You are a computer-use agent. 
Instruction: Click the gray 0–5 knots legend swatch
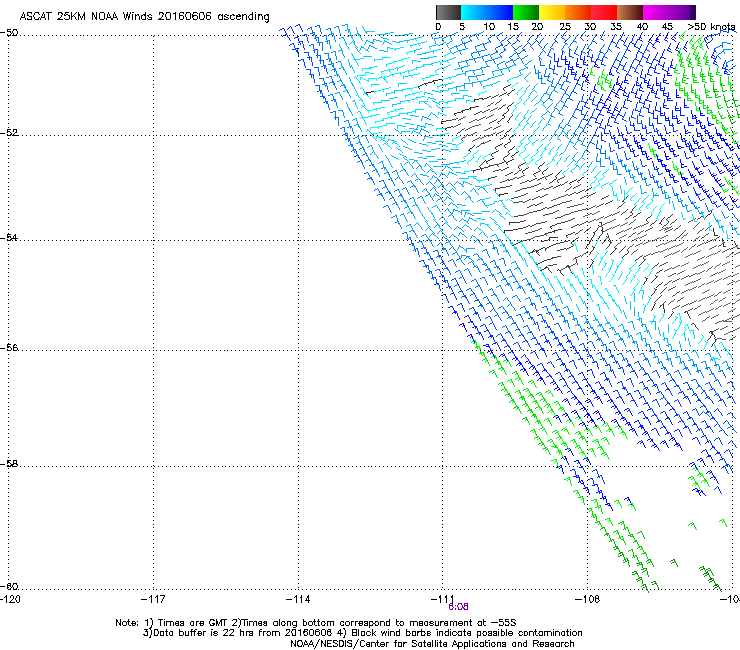(448, 12)
